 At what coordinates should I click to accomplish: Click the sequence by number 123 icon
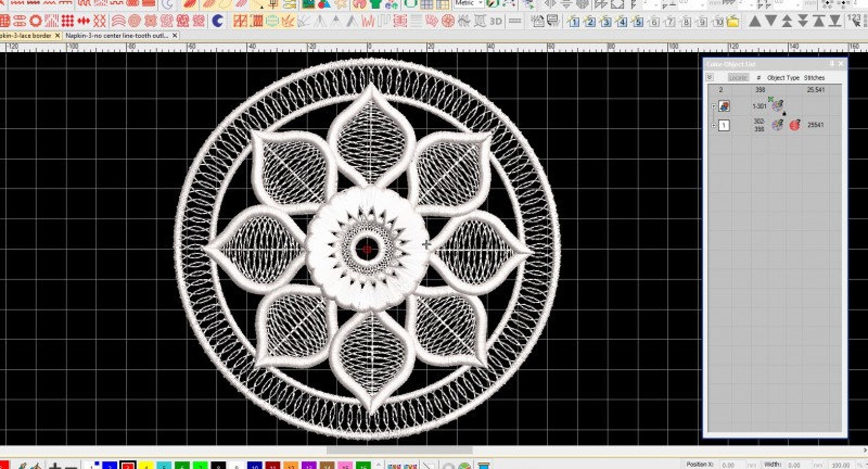[854, 21]
